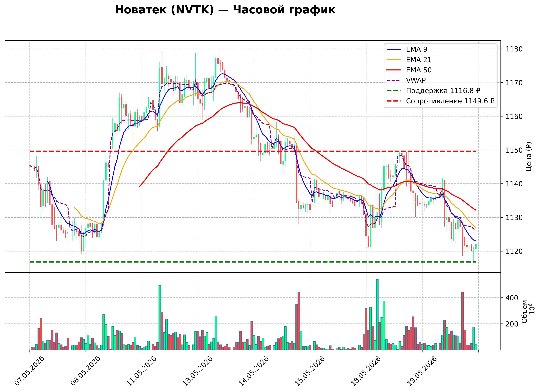This screenshot has height=392, width=541.
Task: Select price tick value "1170"
Action: (514, 83)
